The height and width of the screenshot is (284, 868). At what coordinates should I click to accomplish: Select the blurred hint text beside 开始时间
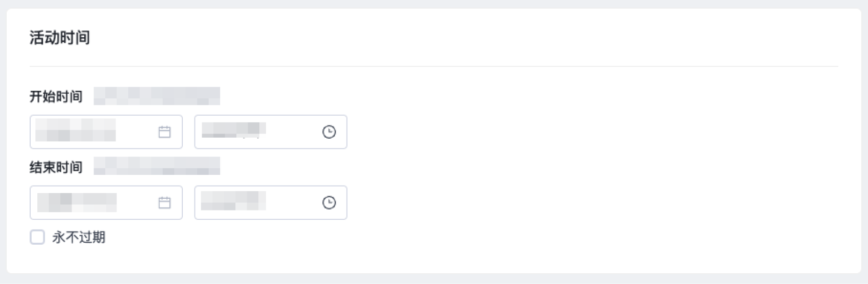157,96
